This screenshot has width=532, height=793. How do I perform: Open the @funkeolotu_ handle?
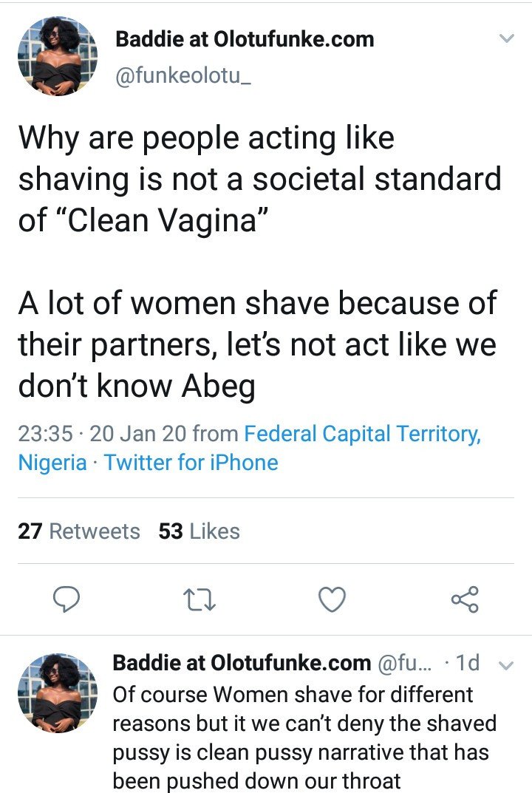[183, 76]
